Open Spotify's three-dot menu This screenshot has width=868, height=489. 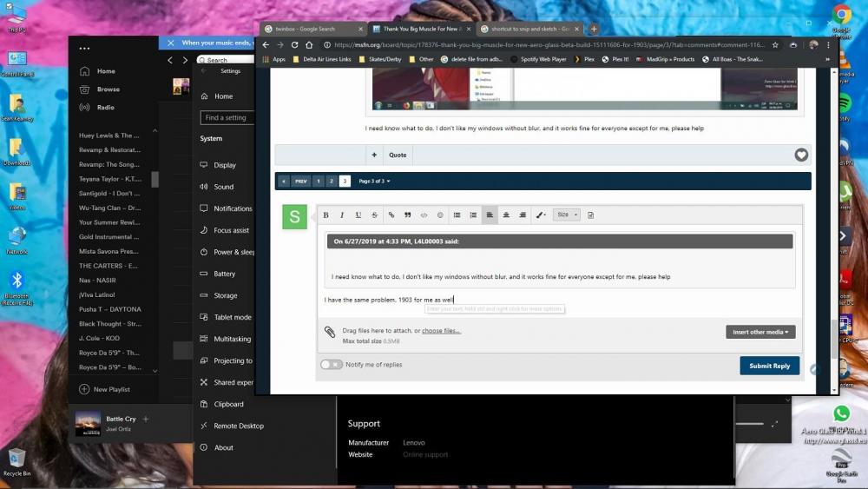point(84,49)
